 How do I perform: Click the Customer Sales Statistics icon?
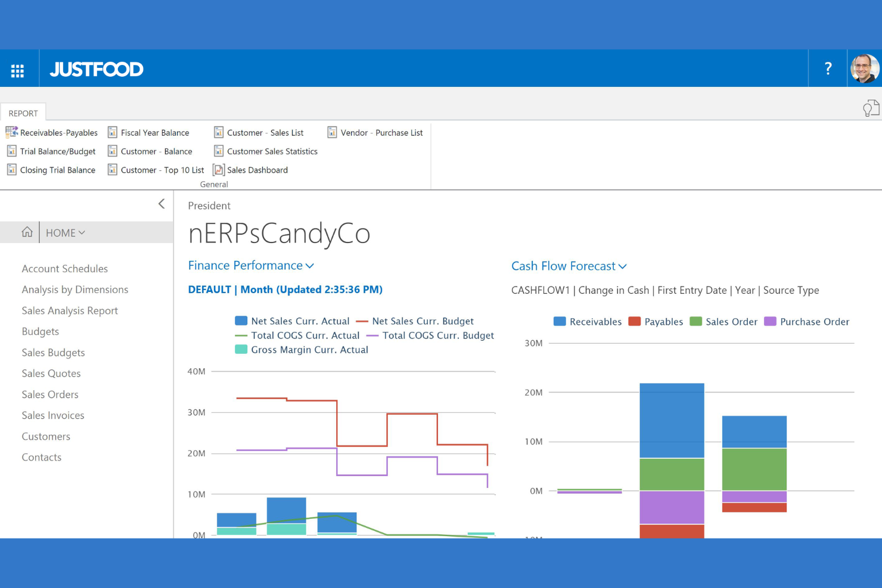(x=219, y=151)
